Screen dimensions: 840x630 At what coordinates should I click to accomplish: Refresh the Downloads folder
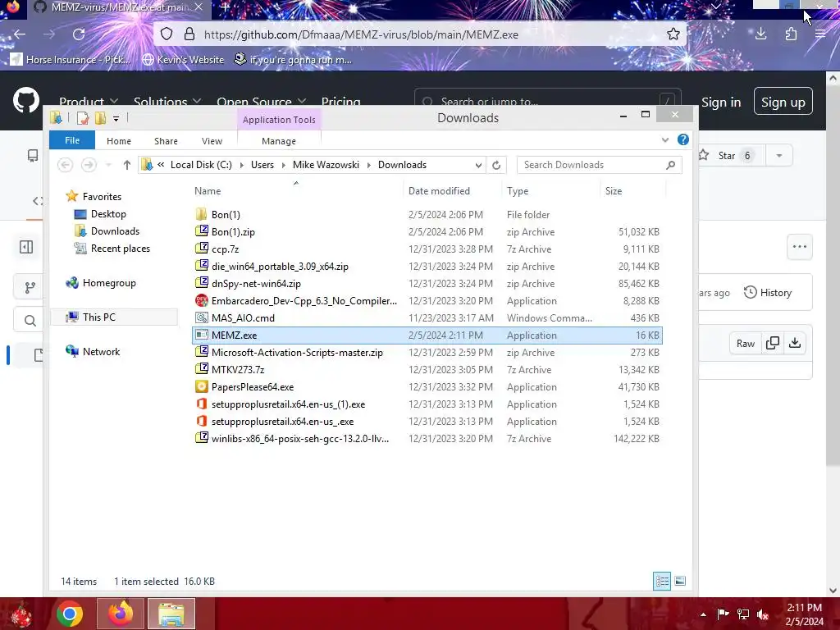496,165
